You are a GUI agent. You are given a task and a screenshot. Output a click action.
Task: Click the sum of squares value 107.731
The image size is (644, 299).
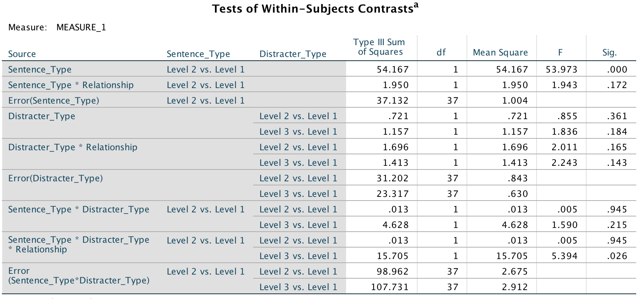pos(390,287)
